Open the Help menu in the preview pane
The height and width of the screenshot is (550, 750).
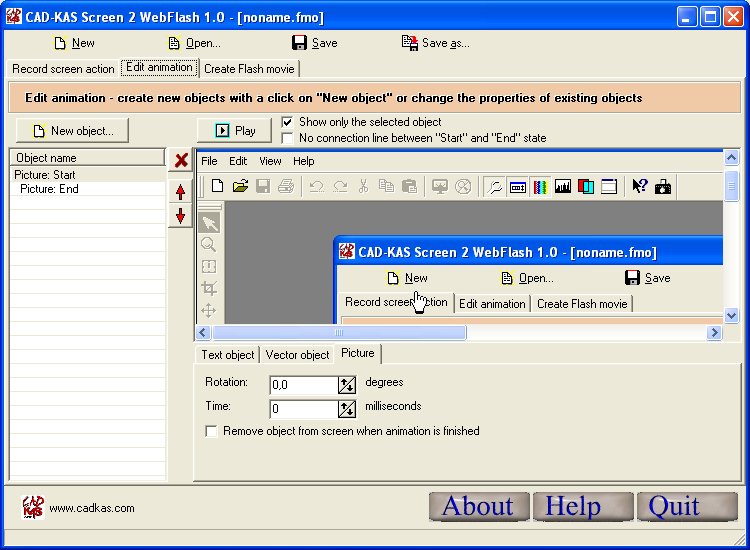pos(304,161)
